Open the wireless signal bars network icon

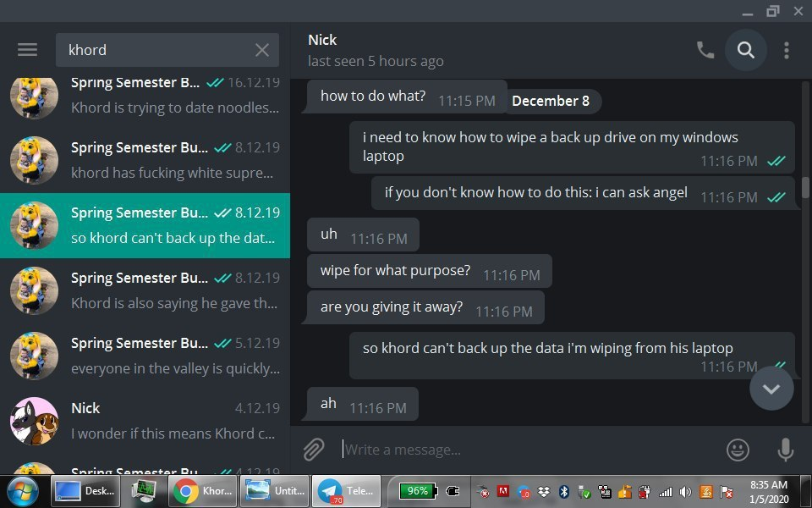pos(666,491)
